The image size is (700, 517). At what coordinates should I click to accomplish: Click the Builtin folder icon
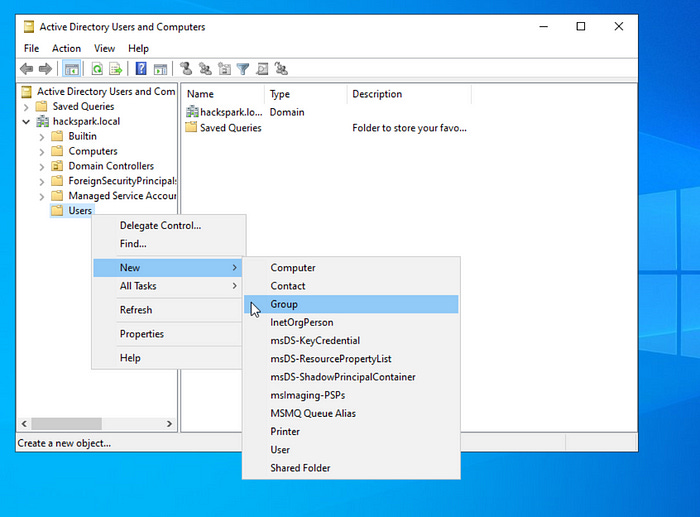[x=57, y=136]
